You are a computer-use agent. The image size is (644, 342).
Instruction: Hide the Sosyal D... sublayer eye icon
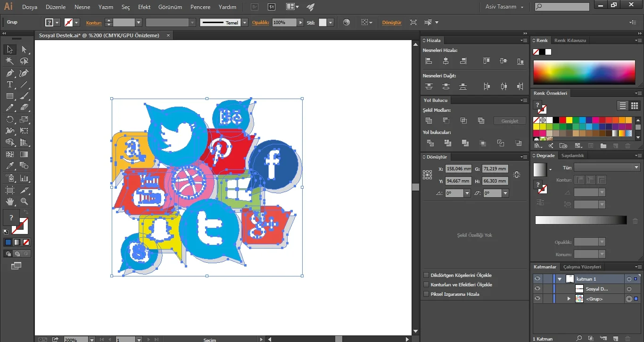point(537,289)
